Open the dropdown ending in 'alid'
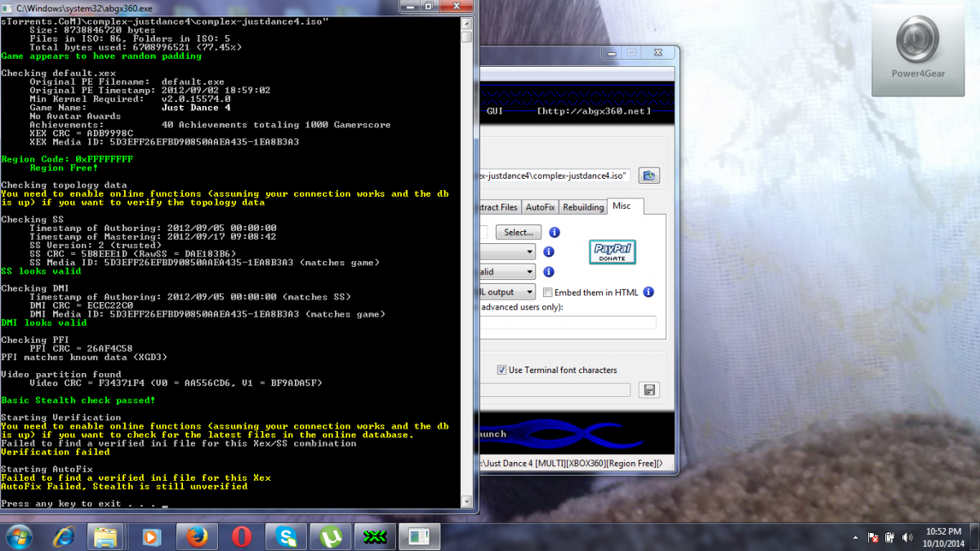The width and height of the screenshot is (980, 551). click(x=507, y=272)
